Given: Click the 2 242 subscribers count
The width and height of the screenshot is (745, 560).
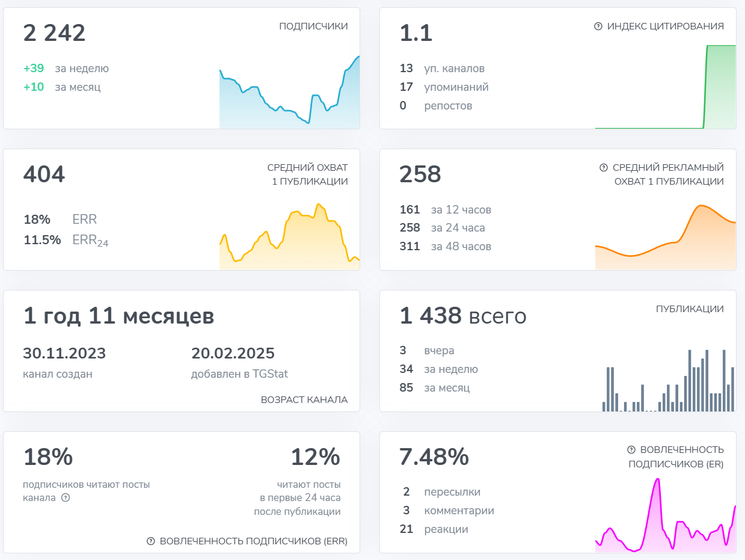Looking at the screenshot, I should point(55,33).
